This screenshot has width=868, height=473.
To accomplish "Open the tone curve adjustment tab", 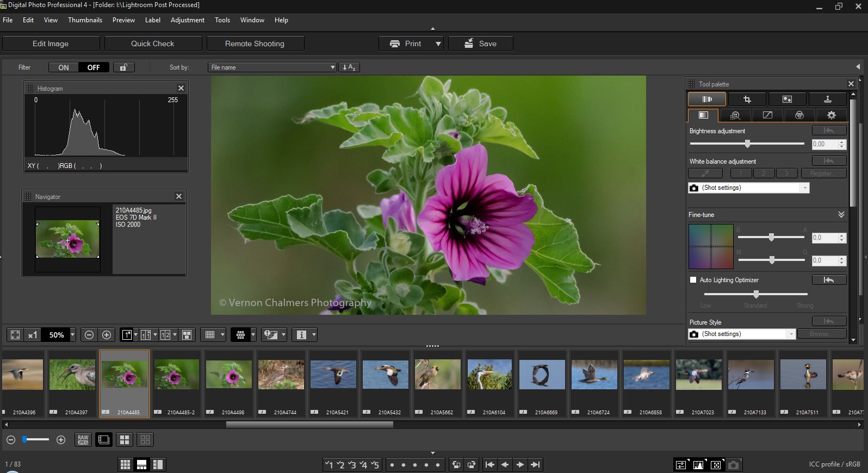I will click(767, 115).
